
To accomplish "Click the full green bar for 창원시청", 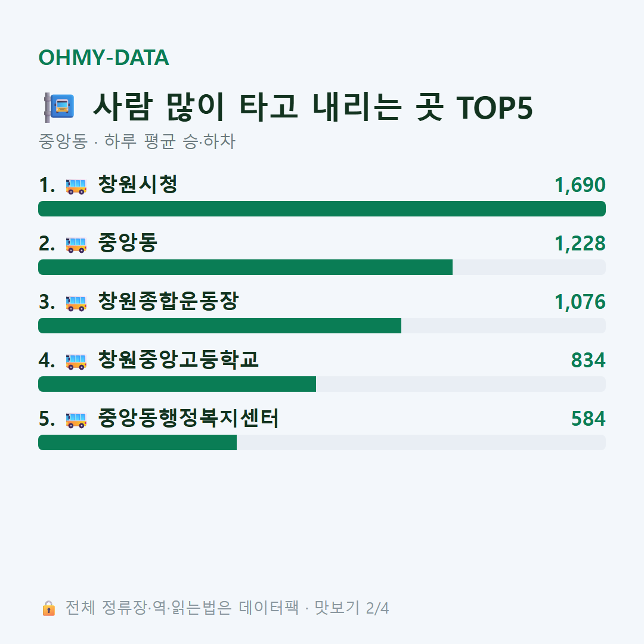I will tap(322, 209).
